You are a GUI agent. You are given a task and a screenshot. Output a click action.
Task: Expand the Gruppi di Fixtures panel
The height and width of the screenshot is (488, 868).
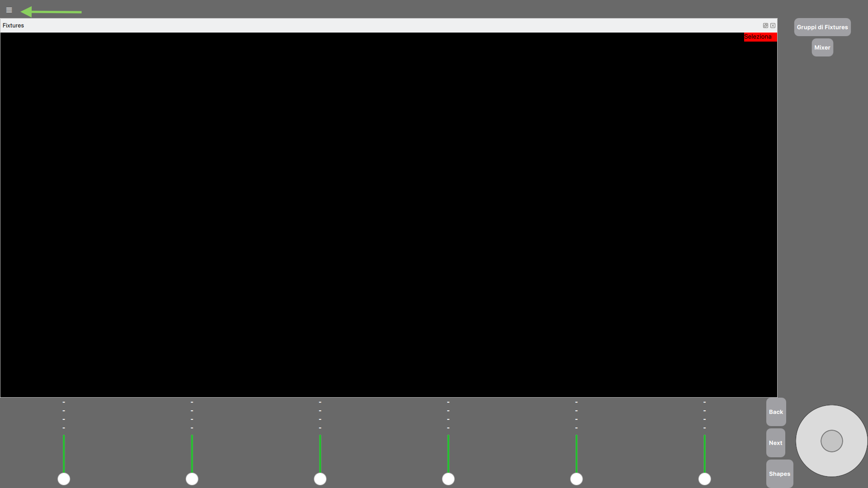click(823, 27)
